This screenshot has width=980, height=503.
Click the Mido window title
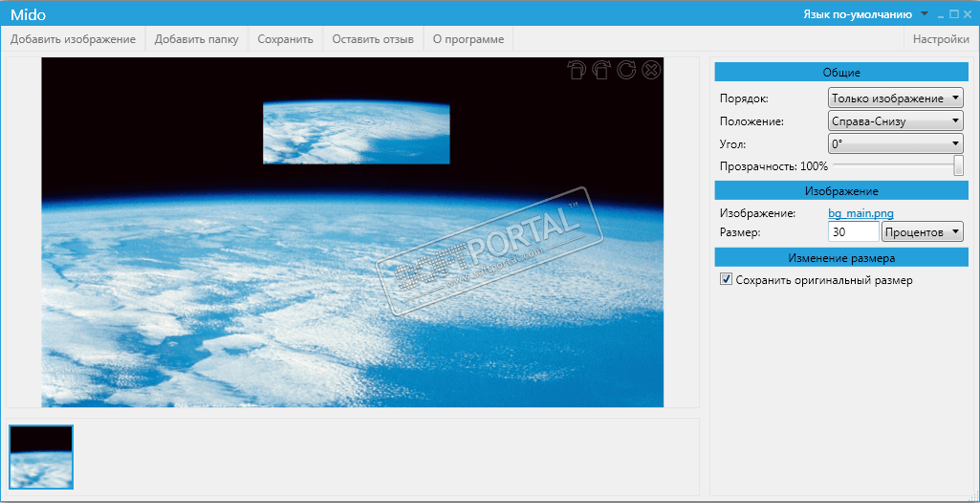click(28, 14)
